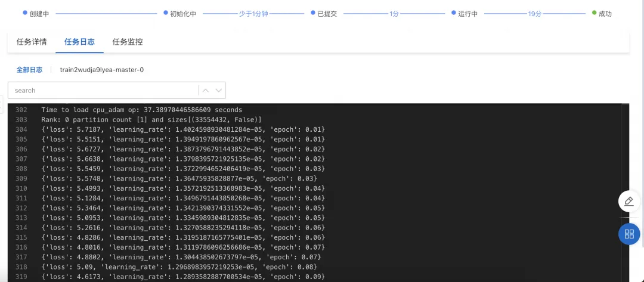
Task: Click the 19分 duration label
Action: (535, 14)
